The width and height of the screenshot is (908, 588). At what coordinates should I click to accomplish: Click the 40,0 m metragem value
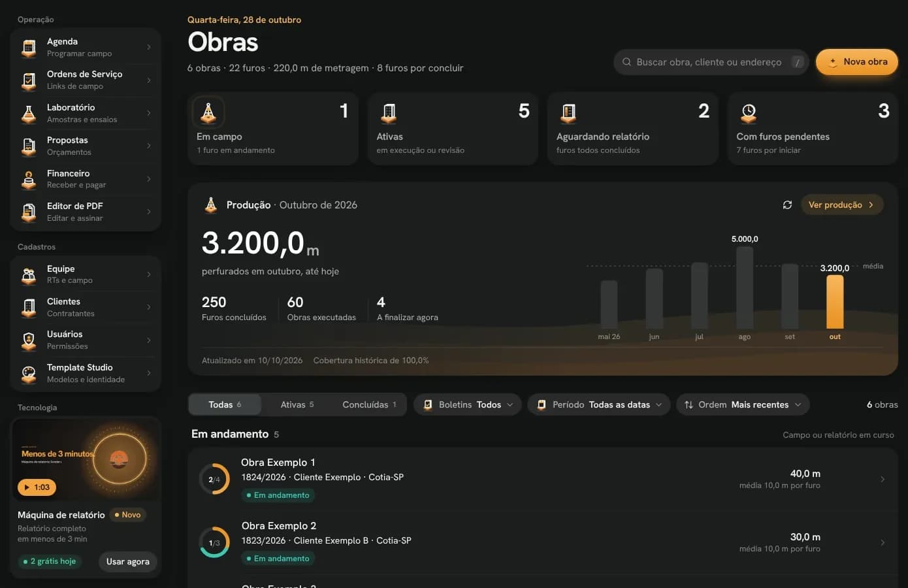click(x=805, y=474)
